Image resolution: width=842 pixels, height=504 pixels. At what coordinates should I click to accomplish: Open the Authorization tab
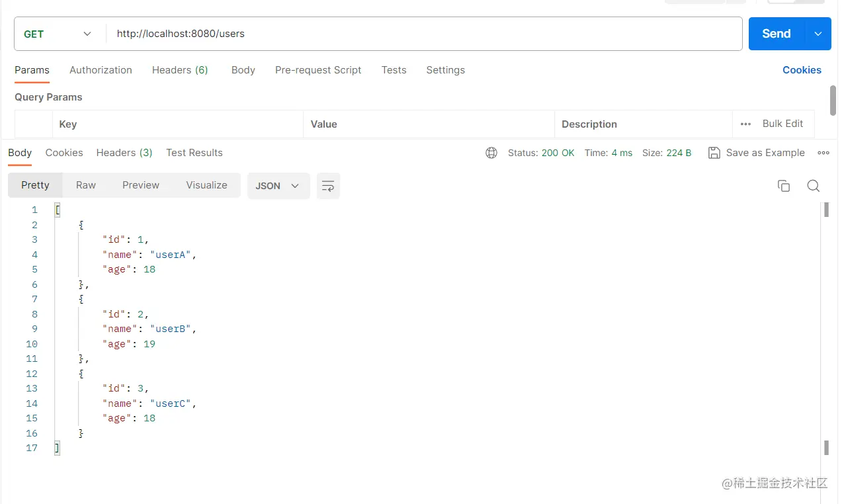tap(101, 70)
